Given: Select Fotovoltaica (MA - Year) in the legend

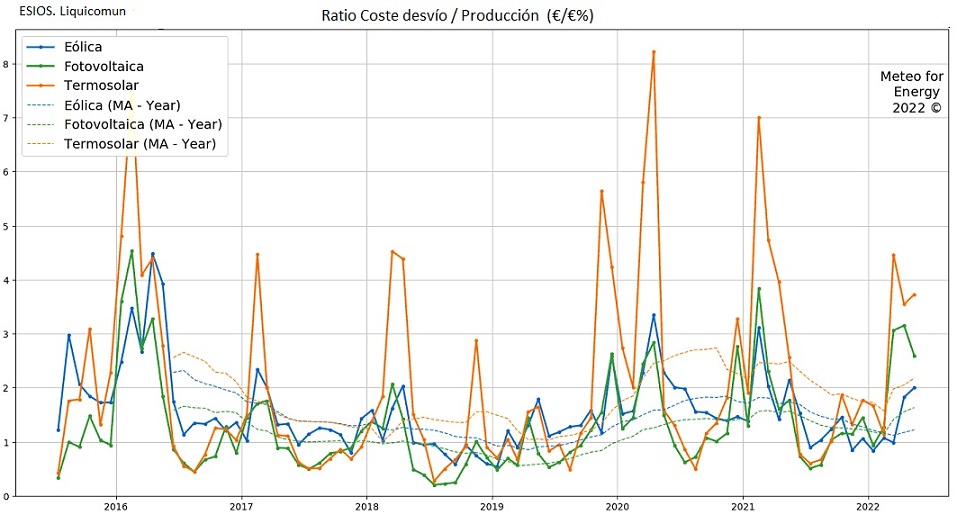Looking at the screenshot, I should click(x=142, y=125).
